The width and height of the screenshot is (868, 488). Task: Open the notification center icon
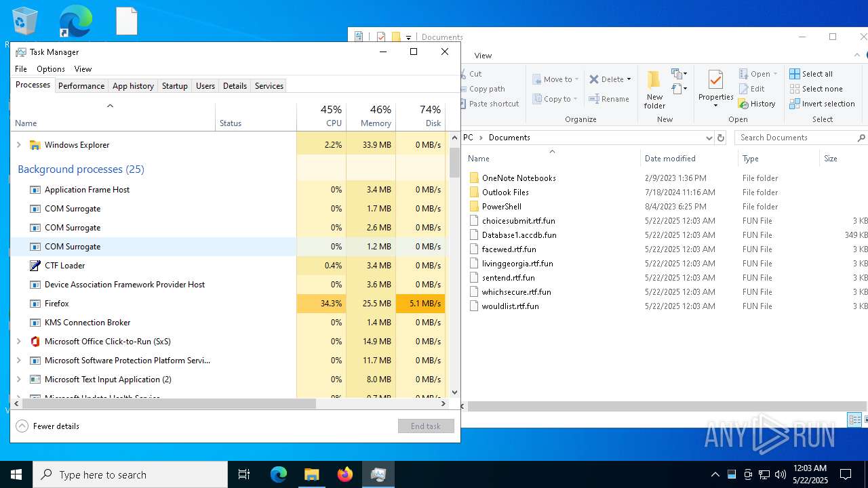(x=846, y=474)
